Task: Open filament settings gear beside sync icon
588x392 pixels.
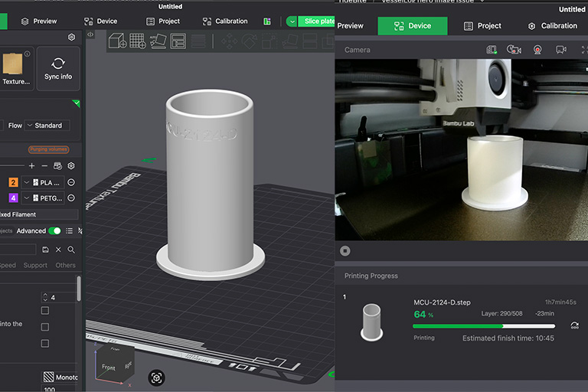Action: (x=71, y=166)
